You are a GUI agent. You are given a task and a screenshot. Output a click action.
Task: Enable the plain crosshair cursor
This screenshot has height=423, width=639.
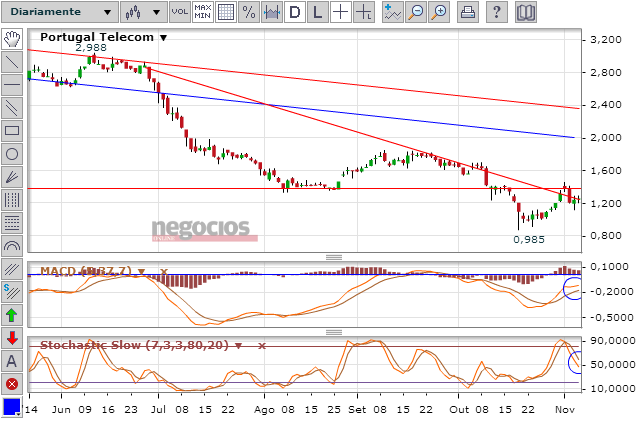341,12
